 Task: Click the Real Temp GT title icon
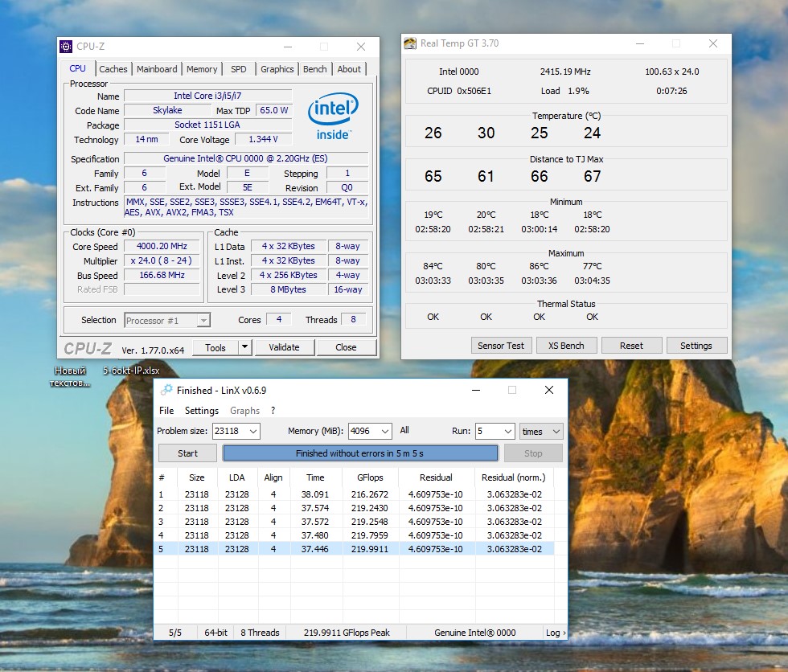tap(410, 43)
